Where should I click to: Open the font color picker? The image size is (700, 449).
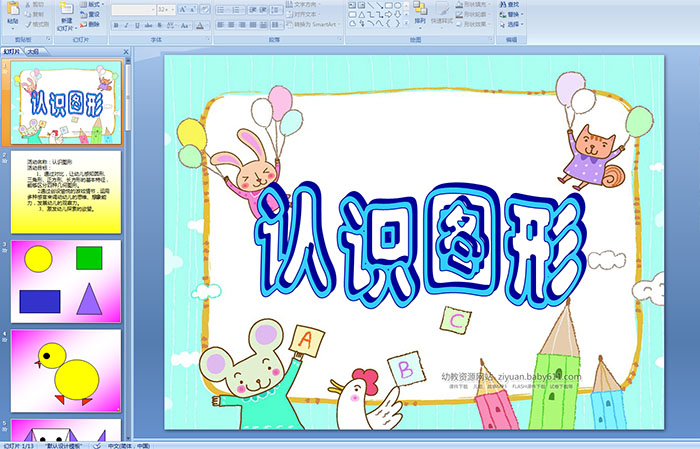(x=202, y=25)
